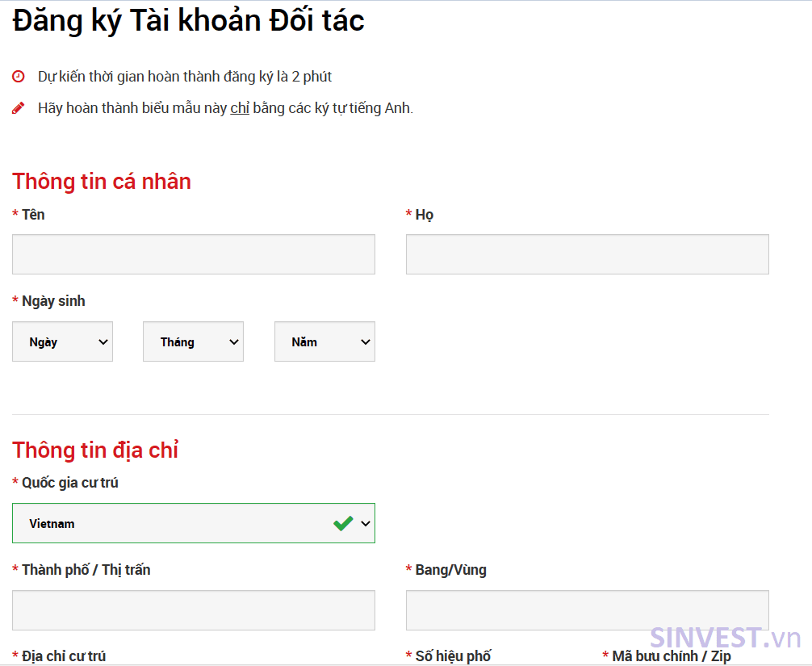
Task: Click the green checkmark in country field
Action: [x=343, y=523]
